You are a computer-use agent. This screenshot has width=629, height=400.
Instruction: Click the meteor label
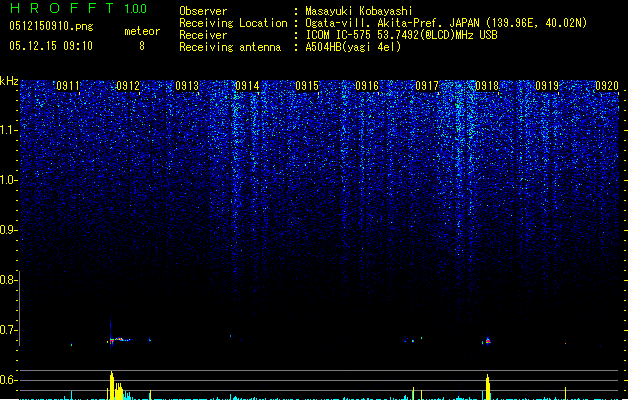(142, 31)
